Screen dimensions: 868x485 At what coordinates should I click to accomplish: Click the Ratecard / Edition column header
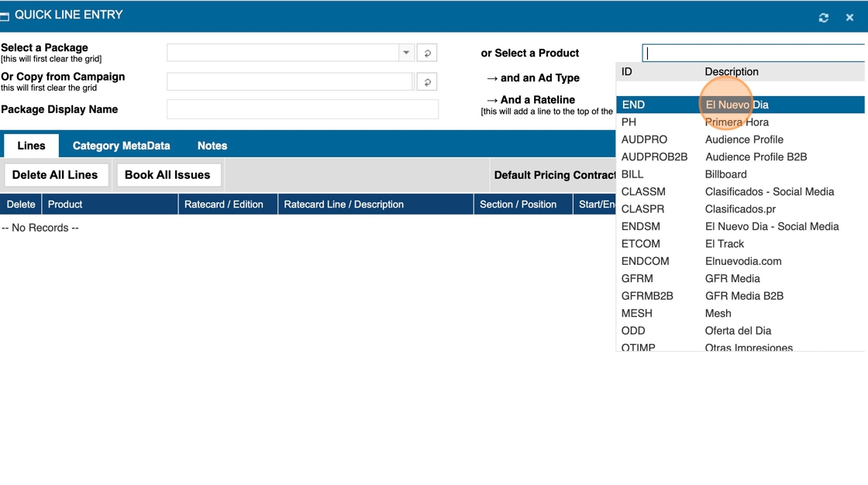(x=228, y=205)
